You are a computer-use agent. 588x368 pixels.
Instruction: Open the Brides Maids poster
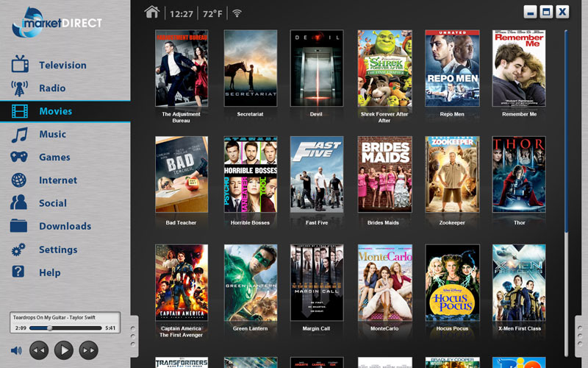tap(384, 174)
